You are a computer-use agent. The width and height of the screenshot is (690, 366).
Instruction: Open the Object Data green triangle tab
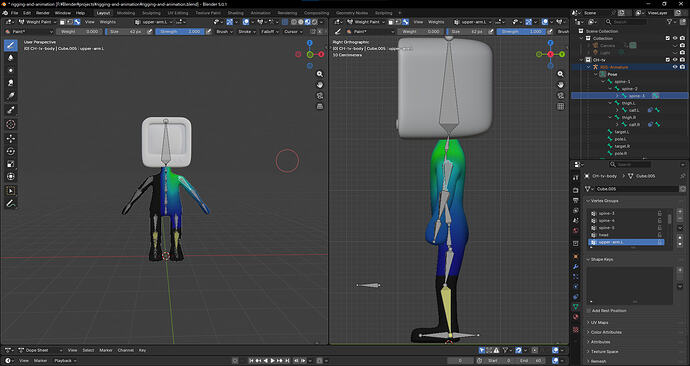pyautogui.click(x=576, y=306)
